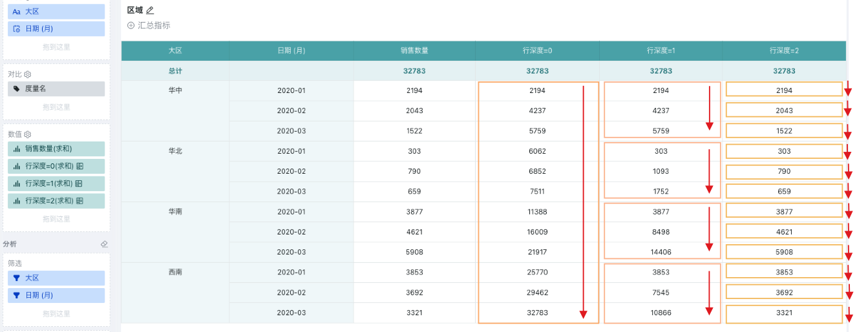Open the gear settings next to 对比
The height and width of the screenshot is (332, 868).
(28, 74)
